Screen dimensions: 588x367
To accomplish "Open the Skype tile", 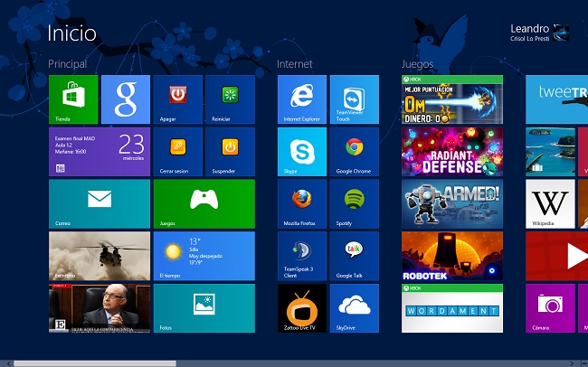I will tap(302, 152).
